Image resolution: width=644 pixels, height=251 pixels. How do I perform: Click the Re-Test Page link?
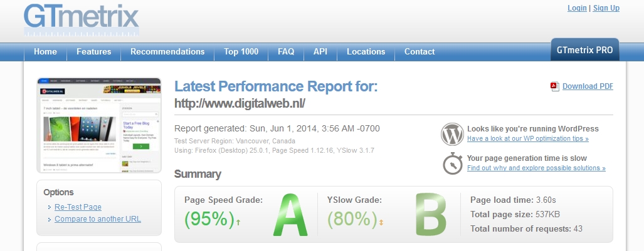pyautogui.click(x=78, y=207)
